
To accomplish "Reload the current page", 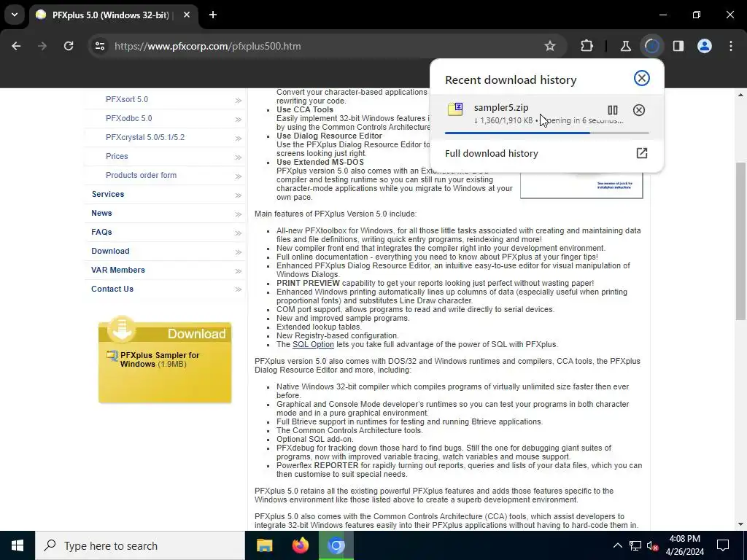I will [69, 46].
